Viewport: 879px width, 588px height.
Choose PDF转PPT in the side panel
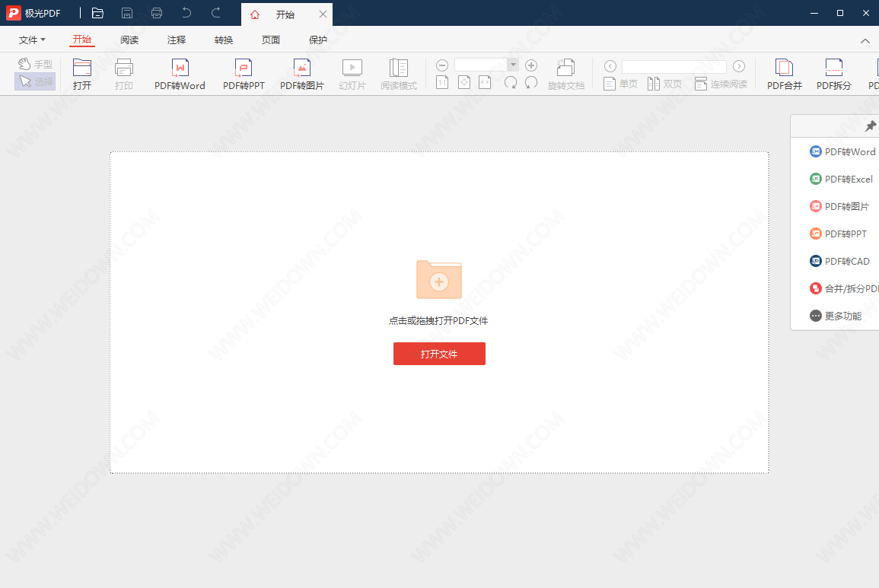click(838, 234)
